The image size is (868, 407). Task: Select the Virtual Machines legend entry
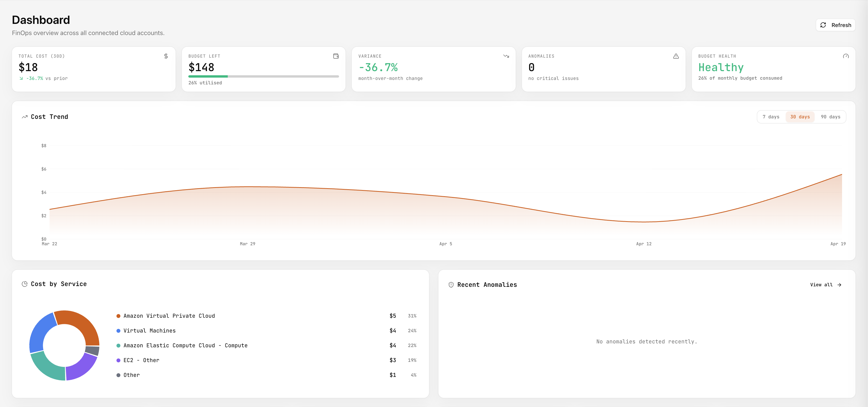click(149, 330)
